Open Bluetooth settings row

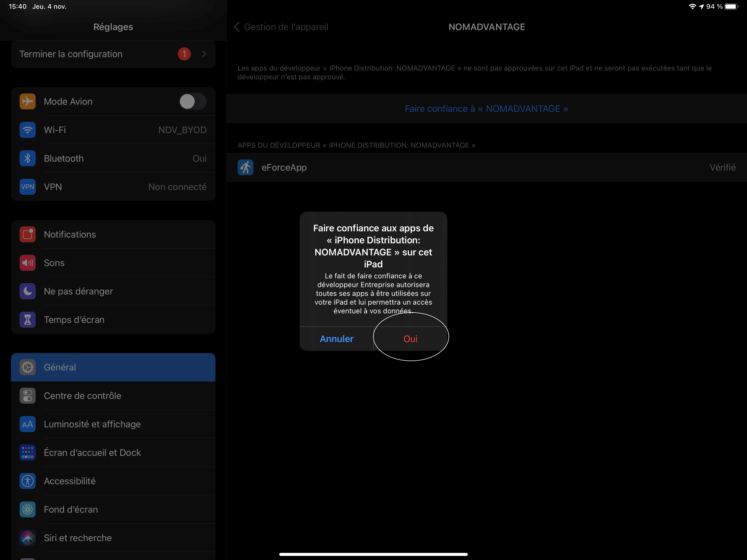[113, 158]
